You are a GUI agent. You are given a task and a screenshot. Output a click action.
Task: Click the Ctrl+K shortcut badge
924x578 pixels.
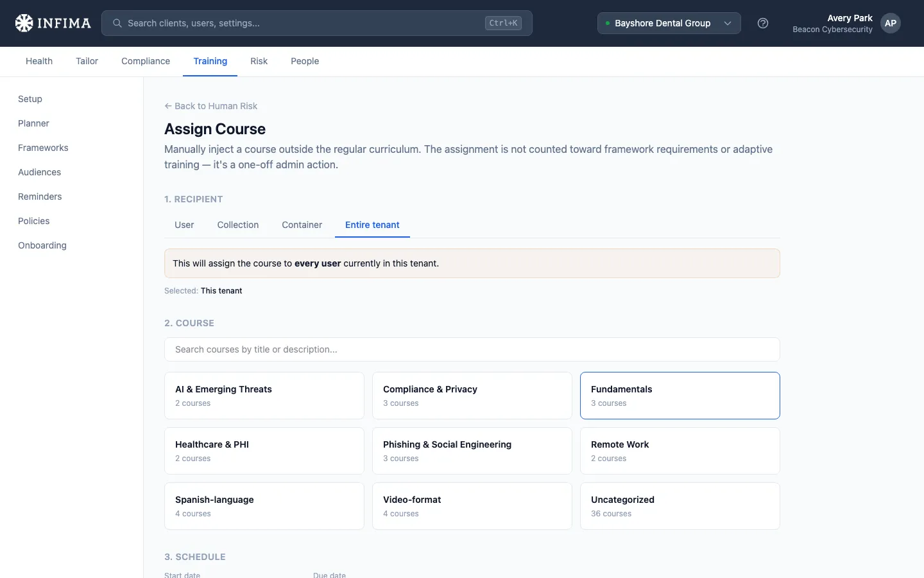[x=503, y=23]
